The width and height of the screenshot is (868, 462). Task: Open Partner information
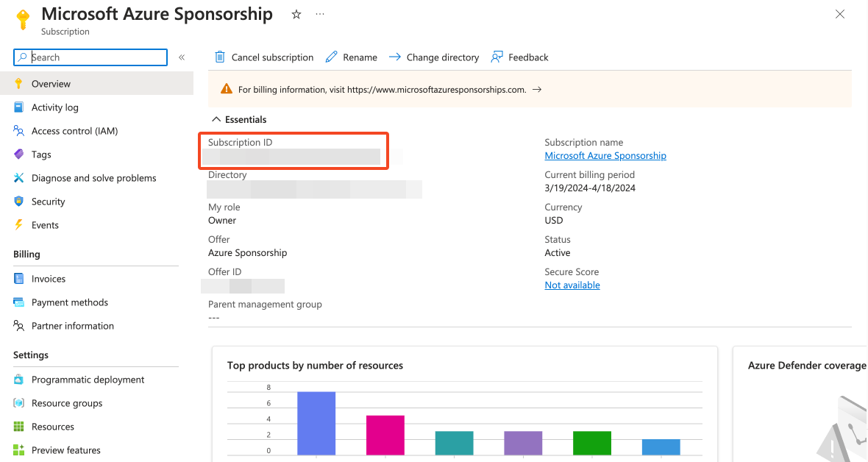pos(73,326)
